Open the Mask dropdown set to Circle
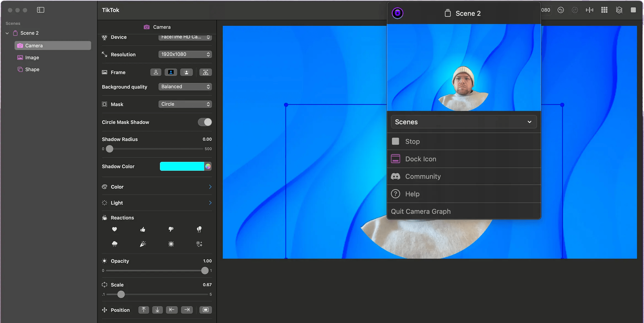Viewport: 644px width, 323px height. [185, 104]
